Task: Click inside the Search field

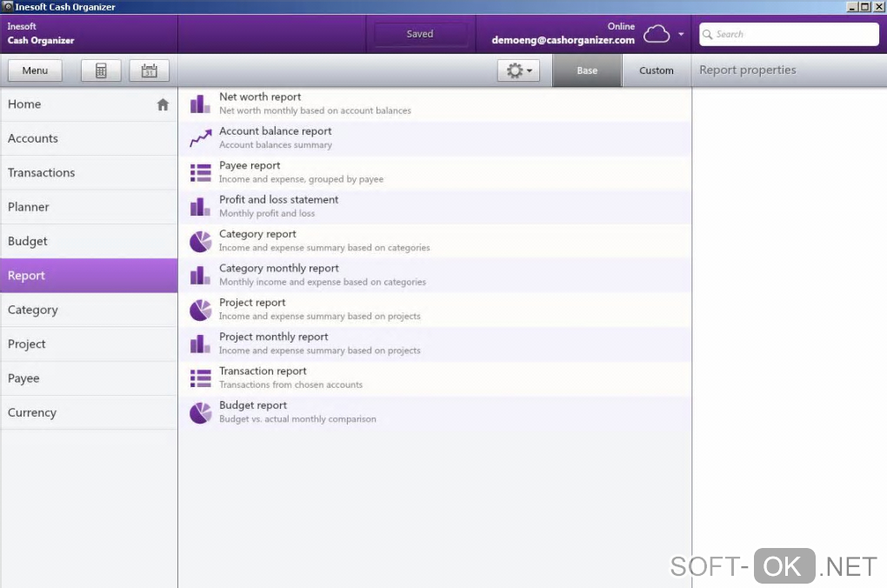Action: (789, 35)
